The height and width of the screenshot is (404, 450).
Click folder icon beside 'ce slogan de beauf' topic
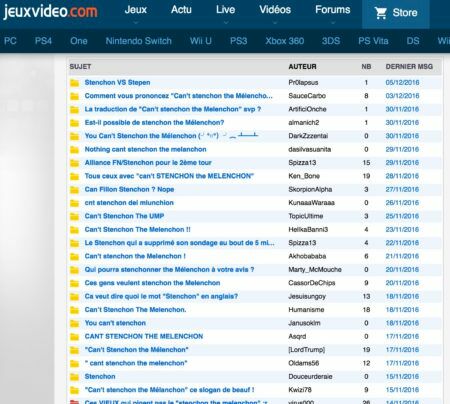(x=74, y=390)
